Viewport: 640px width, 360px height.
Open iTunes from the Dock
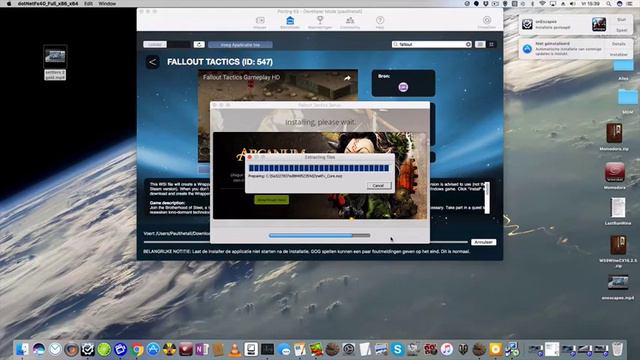point(447,349)
